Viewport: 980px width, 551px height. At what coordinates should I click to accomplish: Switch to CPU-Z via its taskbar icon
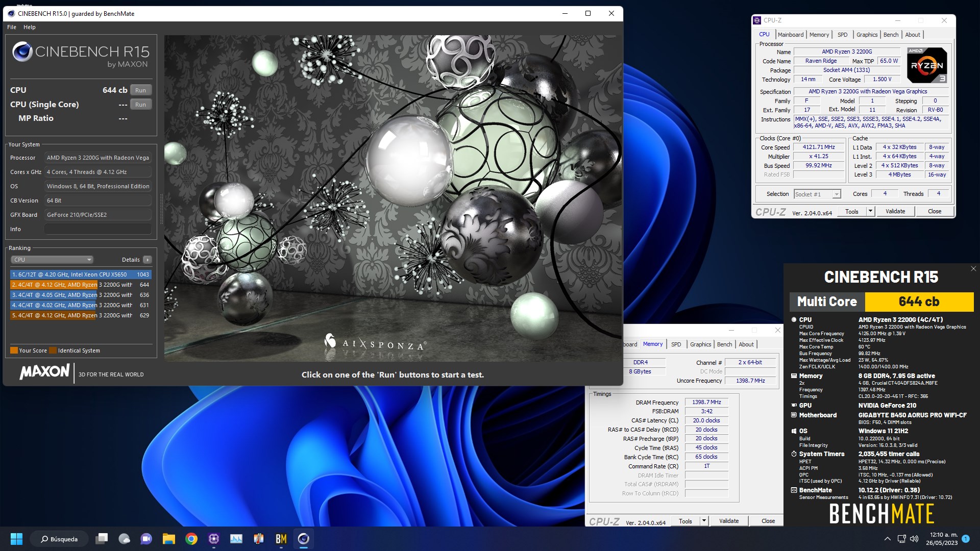214,539
